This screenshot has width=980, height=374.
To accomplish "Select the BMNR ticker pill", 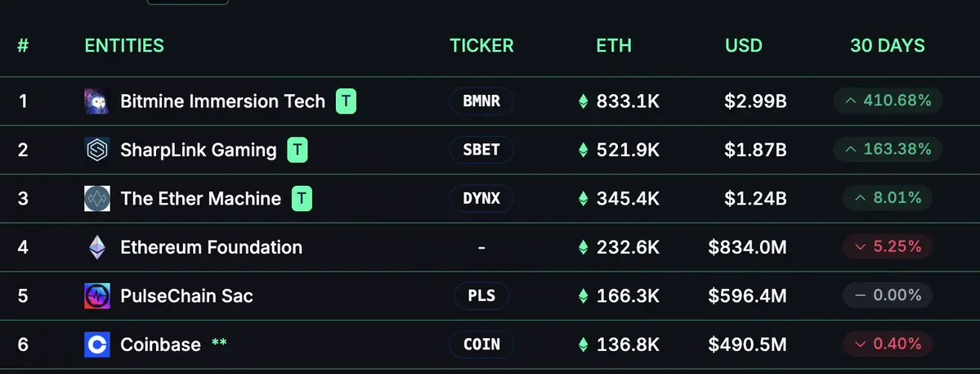I will coord(481,101).
